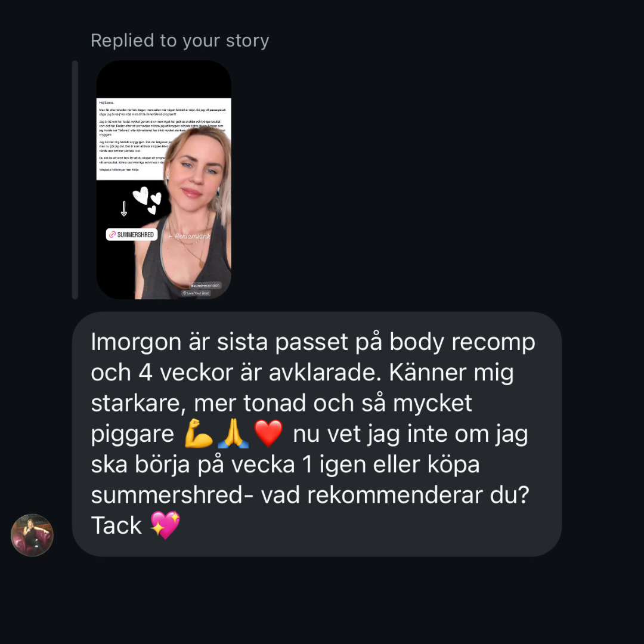The image size is (644, 644).
Task: Click the chain-link icon on the SUMMERSHRED sticker
Action: coord(112,234)
